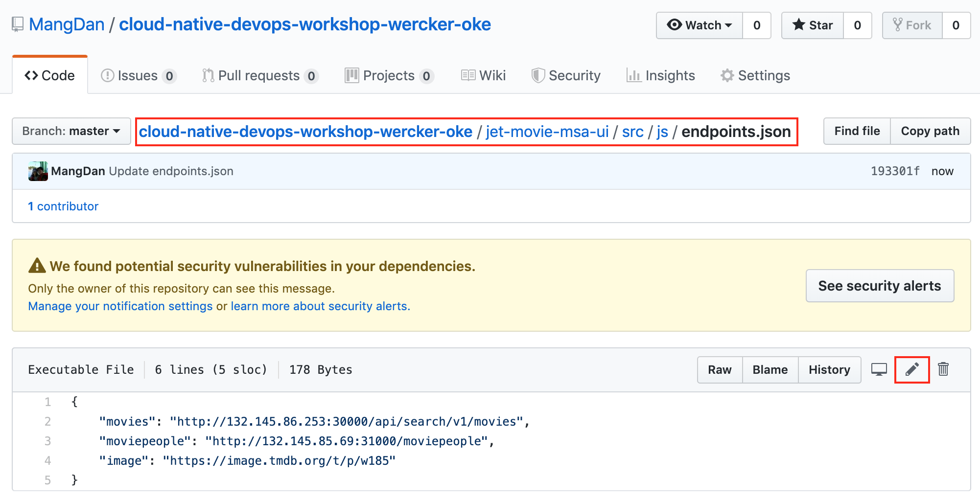Open the Update endpoints.json commit message

click(x=171, y=171)
